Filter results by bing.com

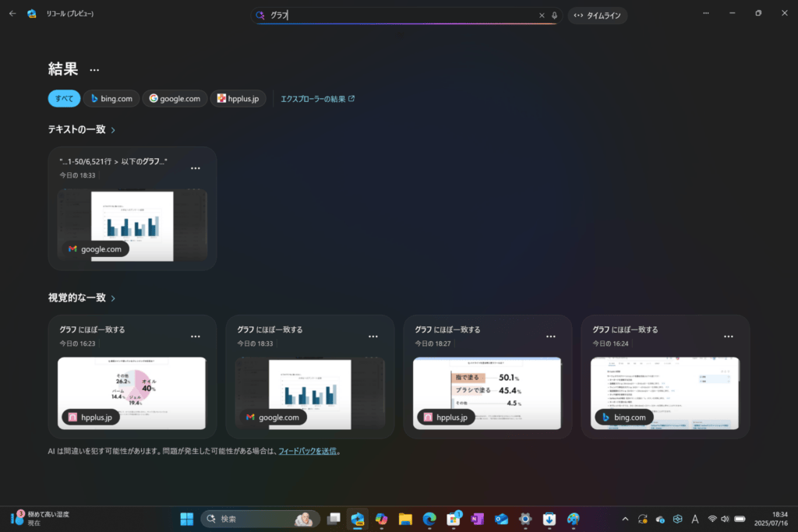tap(111, 98)
